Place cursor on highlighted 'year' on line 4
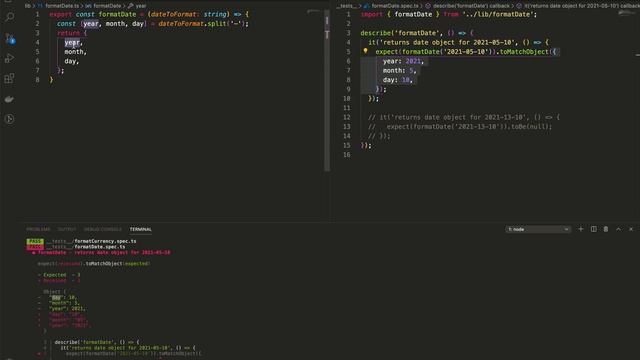Screen dimensions: 640x360 point(72,42)
